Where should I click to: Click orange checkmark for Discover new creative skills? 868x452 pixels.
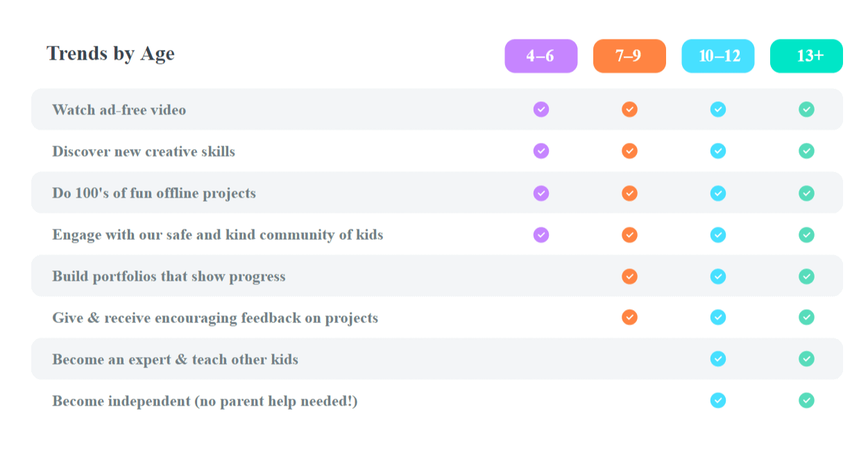[x=629, y=151]
